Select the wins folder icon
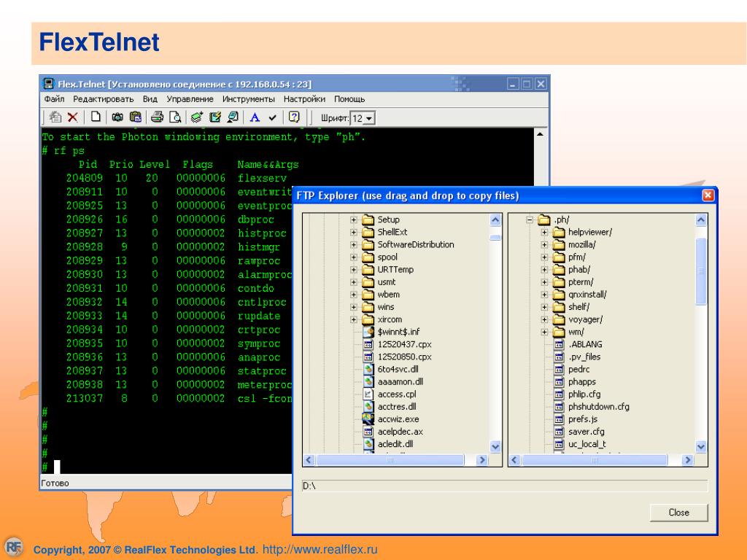 pos(368,307)
